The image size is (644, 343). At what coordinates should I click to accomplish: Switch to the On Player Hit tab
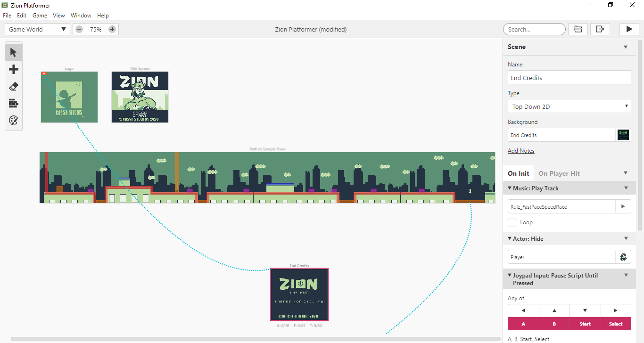click(x=559, y=173)
